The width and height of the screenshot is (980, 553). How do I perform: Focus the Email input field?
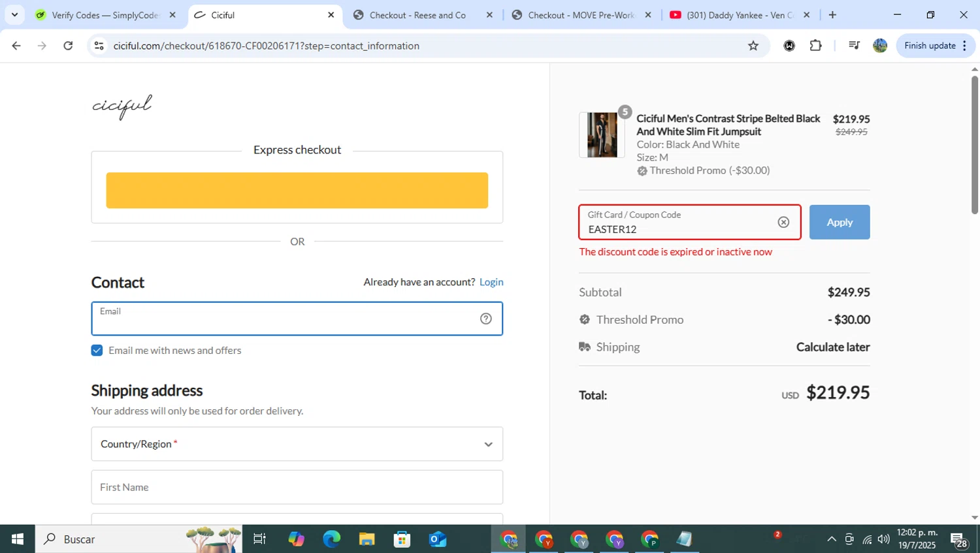point(297,319)
